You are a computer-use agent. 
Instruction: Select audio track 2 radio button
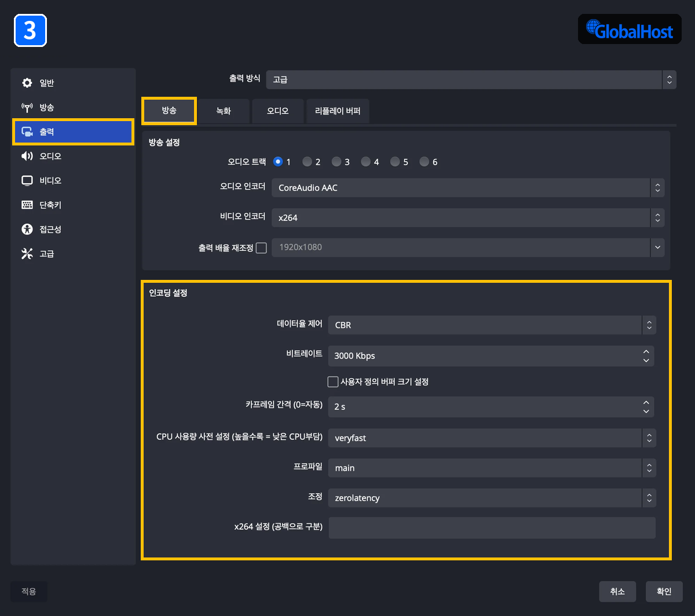tap(308, 162)
